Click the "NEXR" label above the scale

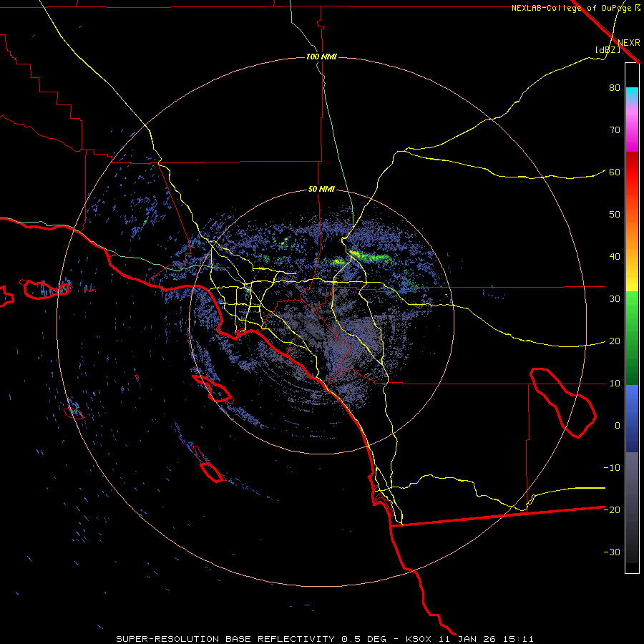(629, 43)
